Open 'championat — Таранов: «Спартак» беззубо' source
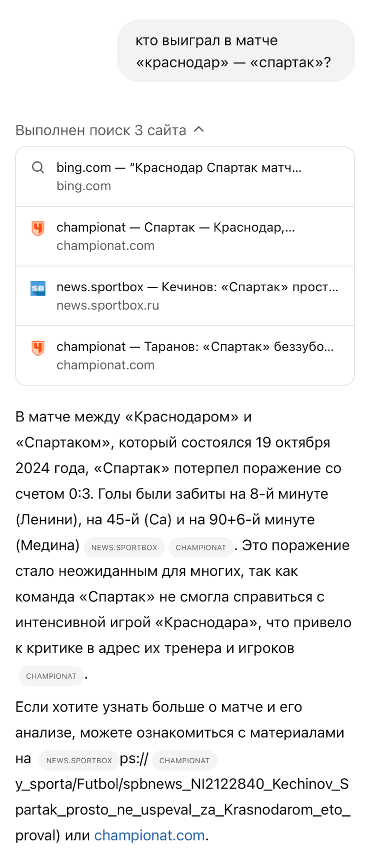This screenshot has height=868, width=370. [x=185, y=356]
